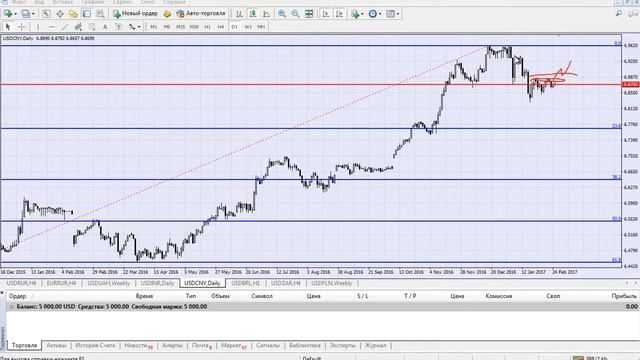
Task: Open the arrows objects tool
Action: (132, 27)
